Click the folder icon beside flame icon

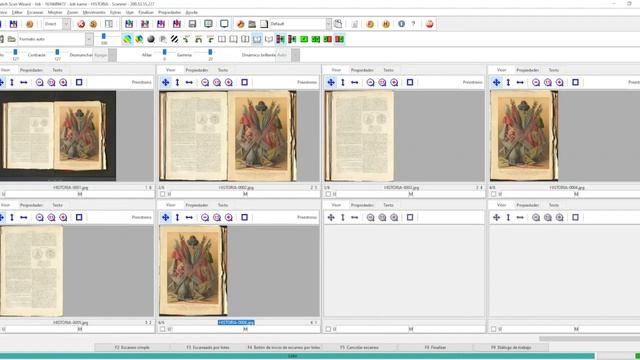(252, 24)
